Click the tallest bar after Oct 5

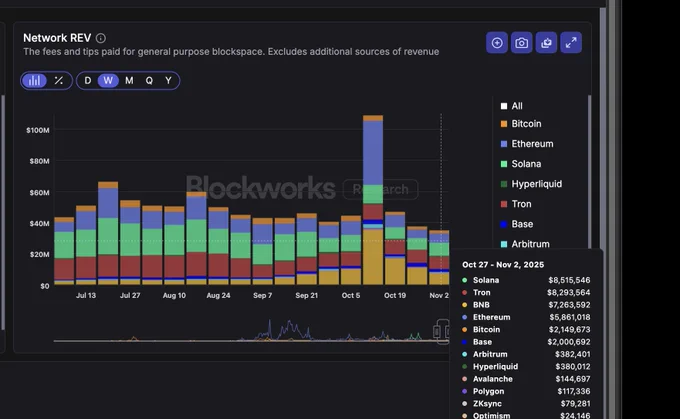pos(373,200)
